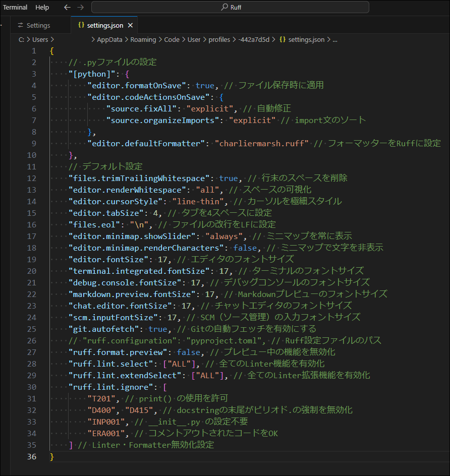This screenshot has height=476, width=450.
Task: Go back with the left arrow
Action: pos(68,7)
